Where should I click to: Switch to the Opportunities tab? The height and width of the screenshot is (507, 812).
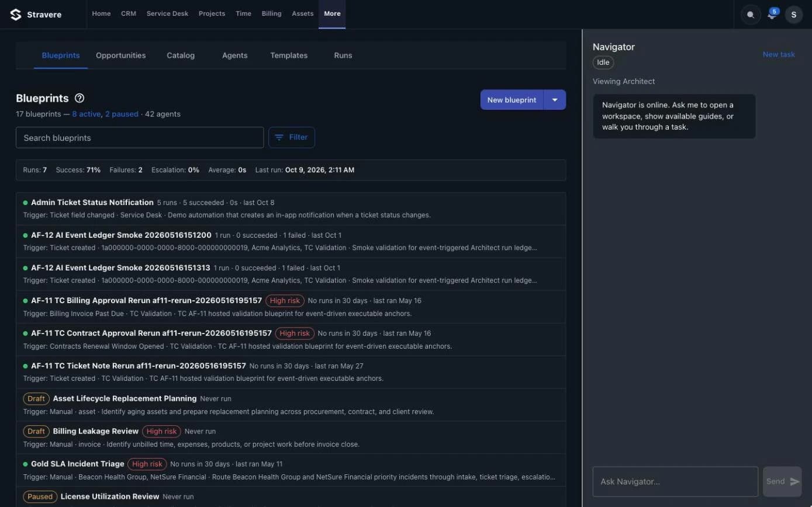[x=121, y=55]
